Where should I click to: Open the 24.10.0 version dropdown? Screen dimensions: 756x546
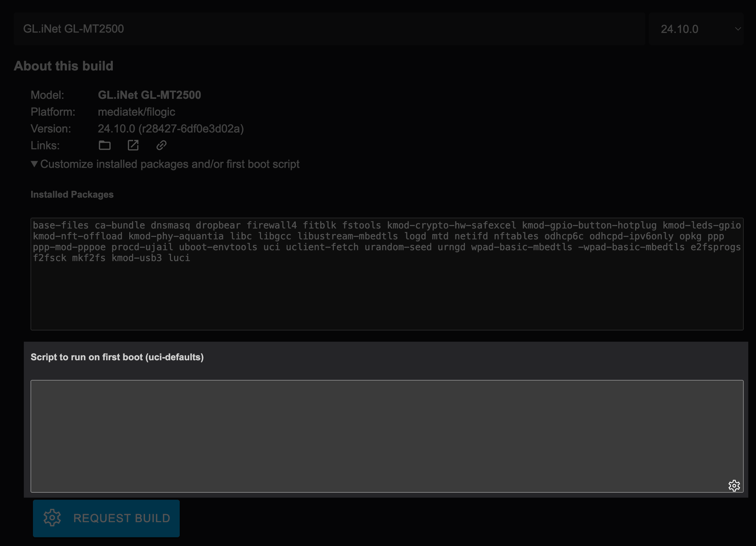coord(695,29)
